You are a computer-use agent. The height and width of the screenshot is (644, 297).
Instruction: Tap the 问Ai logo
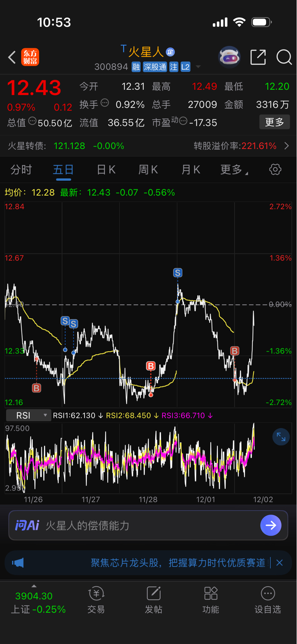pos(27,525)
